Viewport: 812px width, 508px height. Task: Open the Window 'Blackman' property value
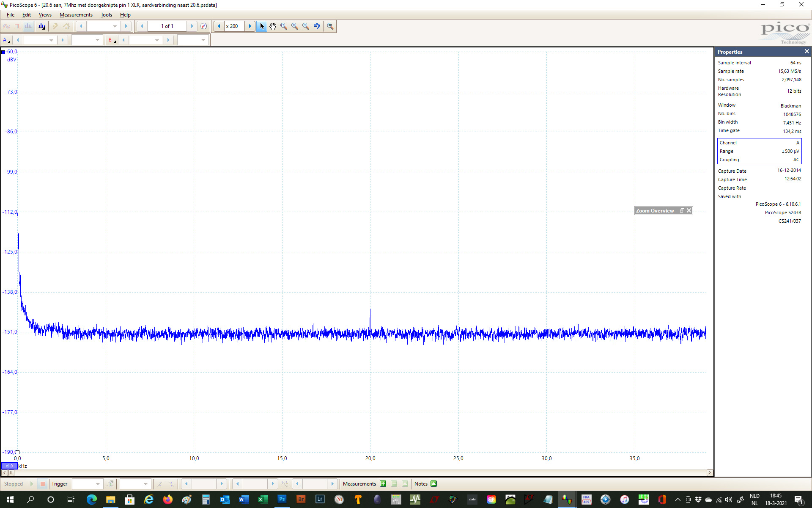click(791, 106)
